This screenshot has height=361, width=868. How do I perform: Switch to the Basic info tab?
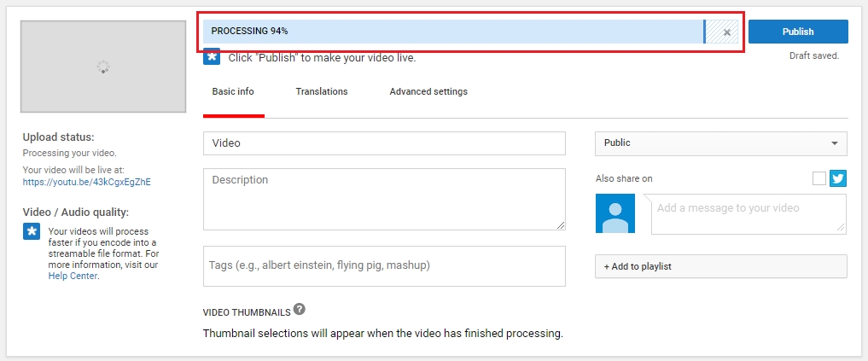[233, 92]
